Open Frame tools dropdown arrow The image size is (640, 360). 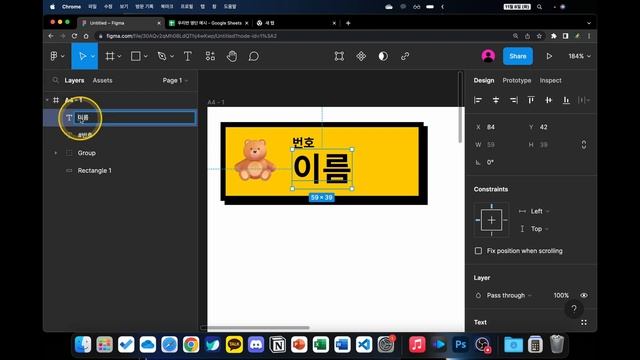[x=119, y=56]
